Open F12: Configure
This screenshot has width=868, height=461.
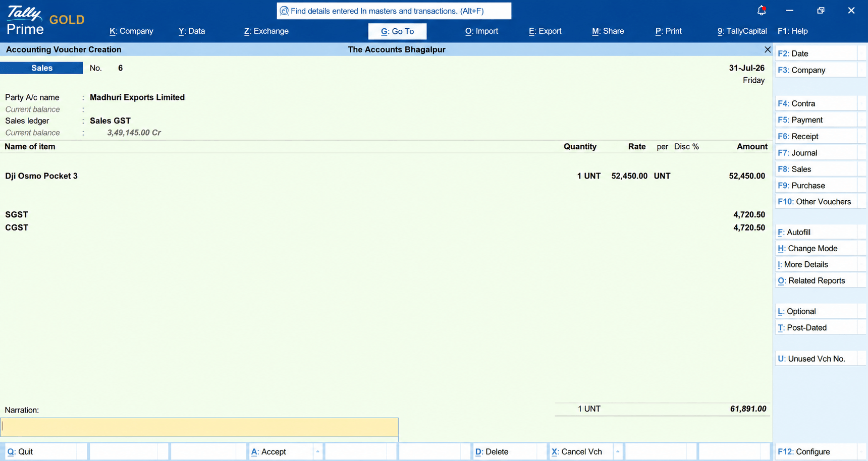tap(816, 451)
